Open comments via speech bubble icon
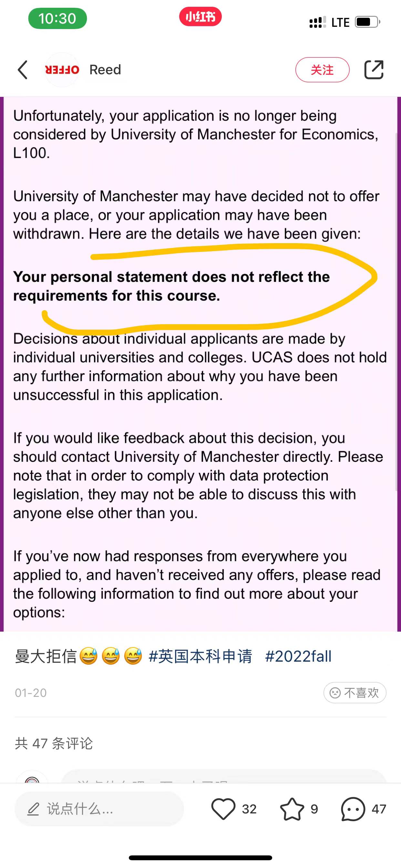This screenshot has height=868, width=401. [x=353, y=809]
